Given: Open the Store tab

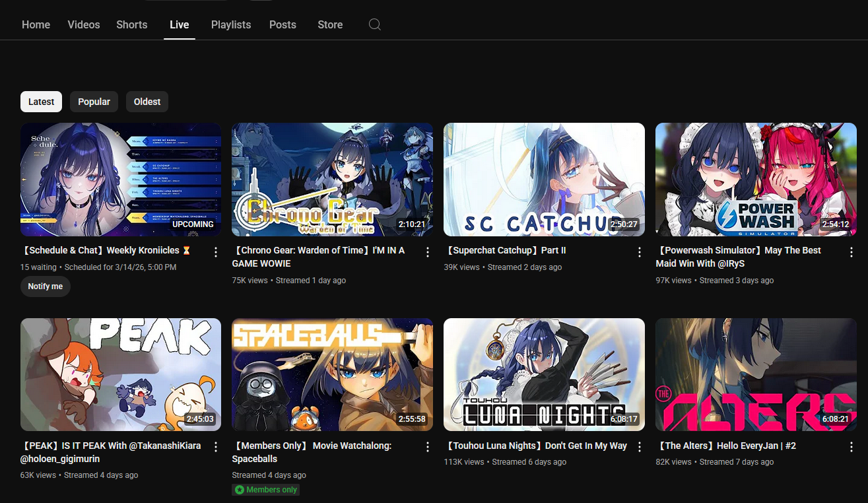Looking at the screenshot, I should coord(330,24).
